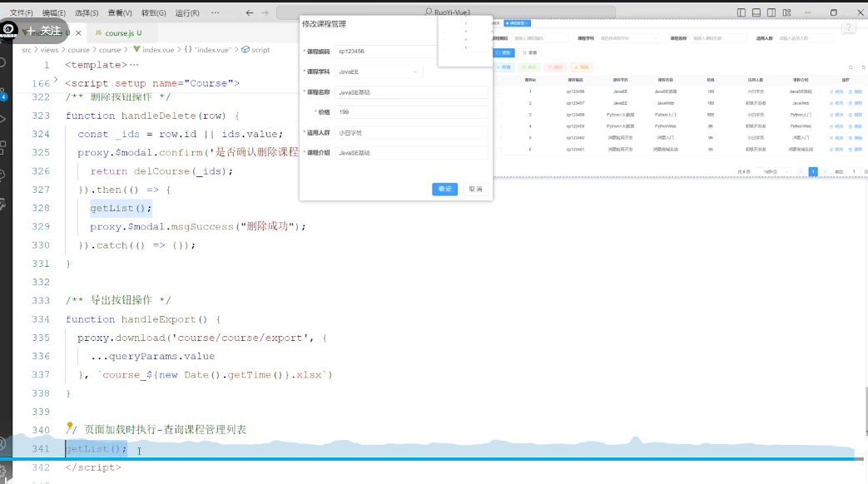The image size is (868, 484).
Task: Go forward with the right arrow in title bar
Action: [x=265, y=12]
